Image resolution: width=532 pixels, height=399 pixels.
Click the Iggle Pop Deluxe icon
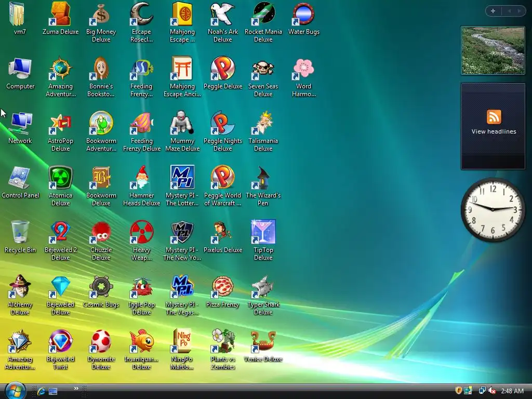(141, 287)
